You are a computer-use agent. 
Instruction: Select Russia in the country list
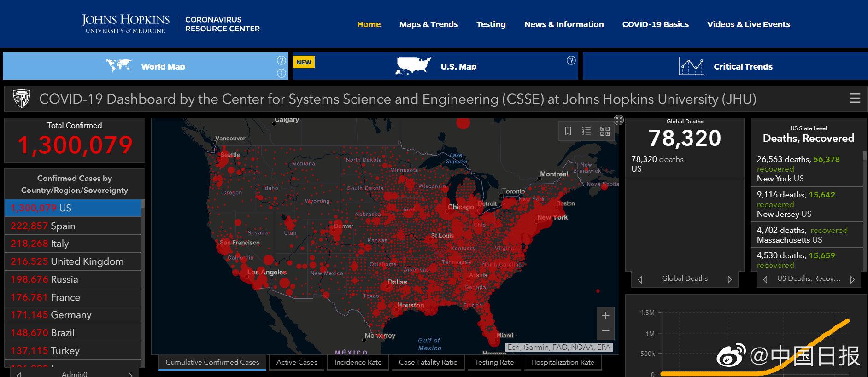pos(73,279)
